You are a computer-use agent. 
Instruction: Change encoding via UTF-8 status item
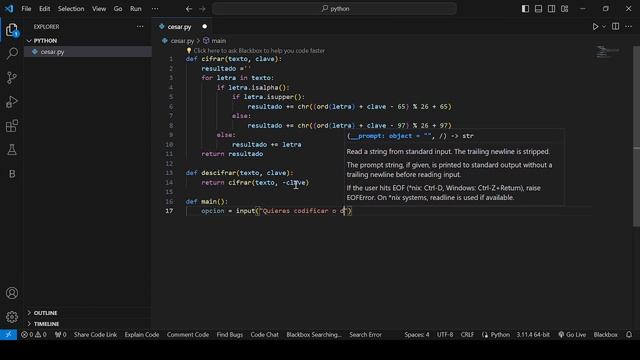tap(445, 335)
